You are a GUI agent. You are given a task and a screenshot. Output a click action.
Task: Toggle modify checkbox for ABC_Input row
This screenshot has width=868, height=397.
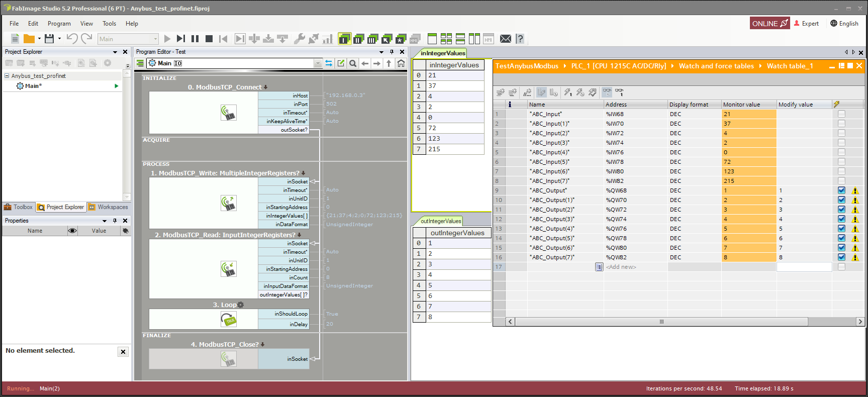click(841, 114)
